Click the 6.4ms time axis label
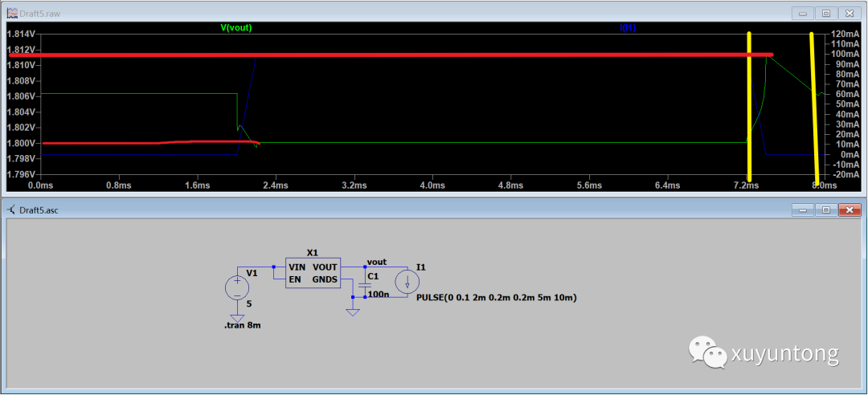 coord(668,185)
